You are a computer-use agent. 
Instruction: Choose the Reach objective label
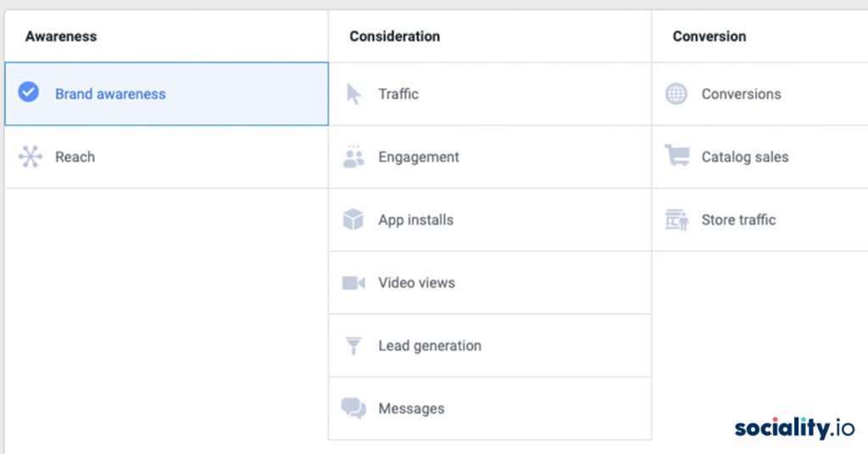[75, 157]
